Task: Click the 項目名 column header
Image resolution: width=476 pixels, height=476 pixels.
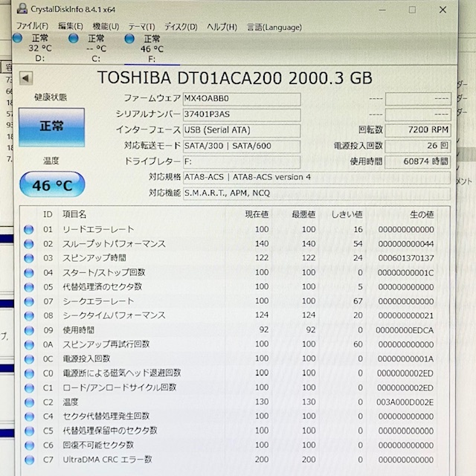Action: [74, 214]
